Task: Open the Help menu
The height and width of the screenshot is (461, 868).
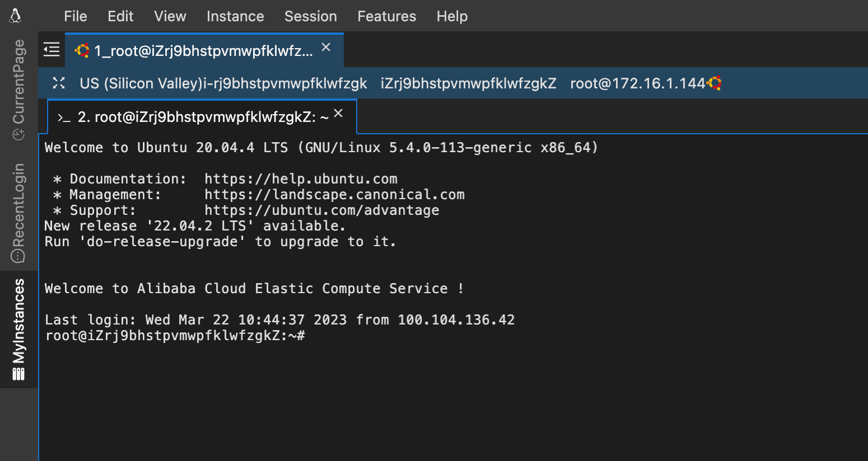Action: (452, 16)
